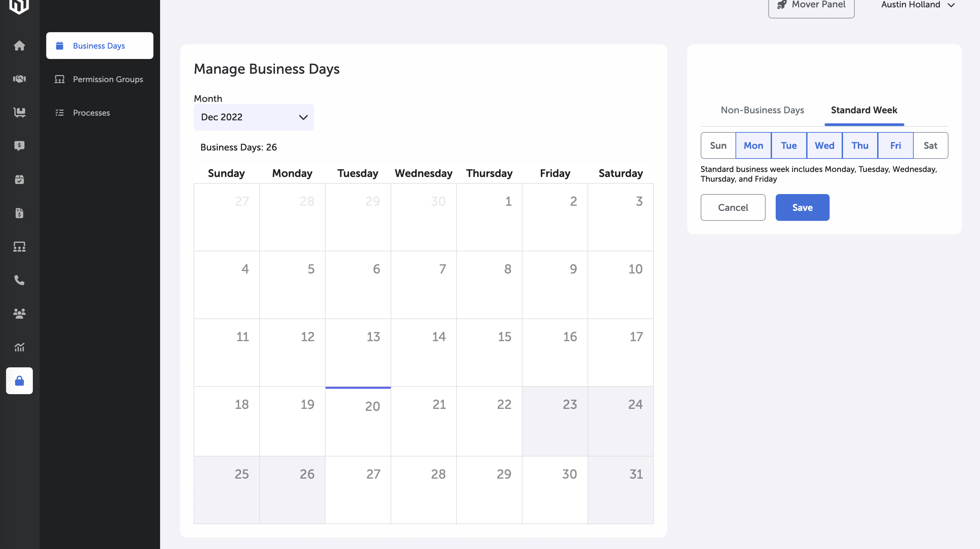Select December 23 shaded calendar cell

pyautogui.click(x=555, y=421)
